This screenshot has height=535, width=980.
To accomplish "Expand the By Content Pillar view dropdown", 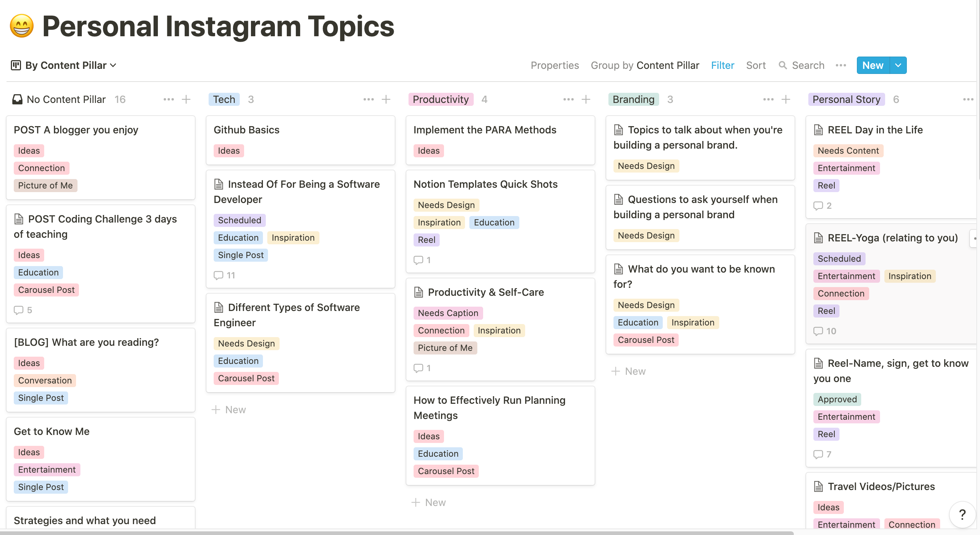I will pyautogui.click(x=113, y=66).
